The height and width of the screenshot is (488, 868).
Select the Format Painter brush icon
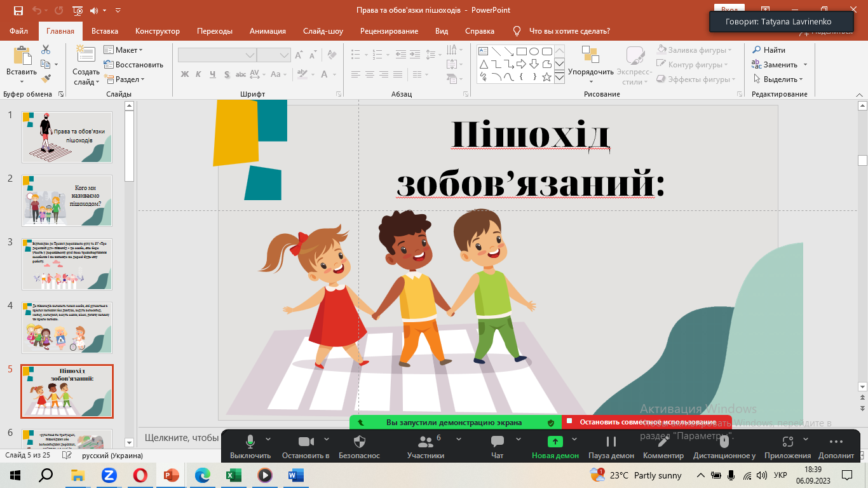click(x=46, y=79)
